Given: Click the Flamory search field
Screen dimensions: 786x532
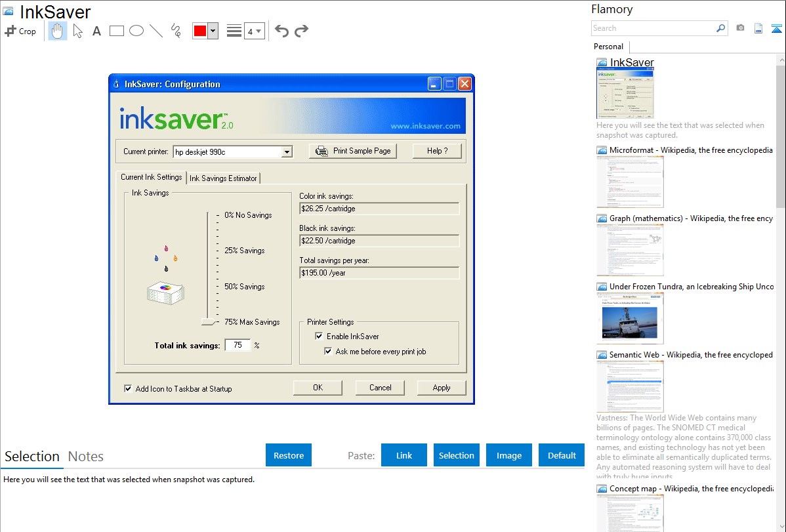Looking at the screenshot, I should tap(653, 28).
